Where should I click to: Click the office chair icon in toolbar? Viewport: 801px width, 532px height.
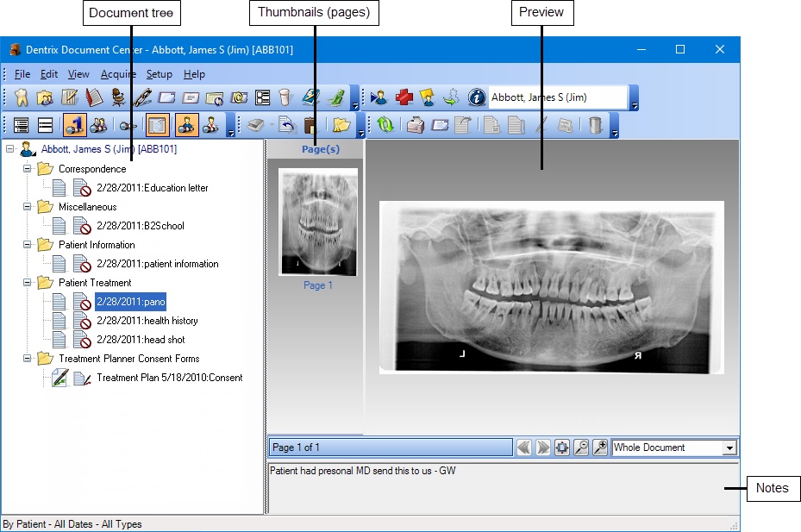[x=118, y=98]
